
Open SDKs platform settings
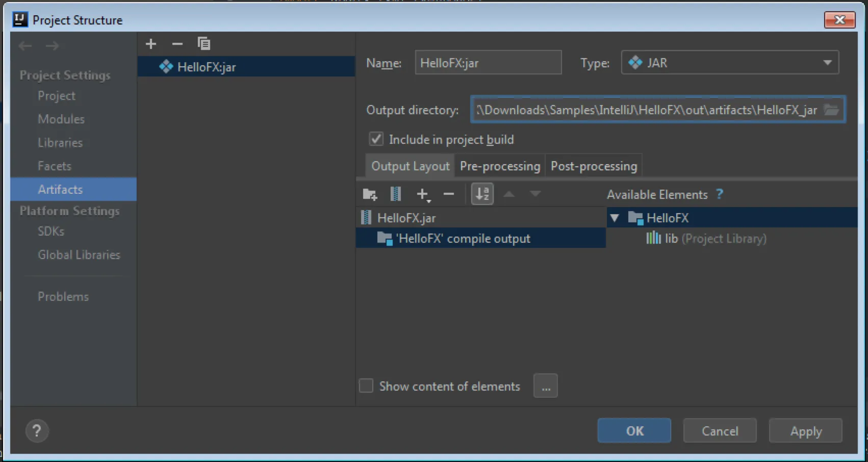point(51,232)
